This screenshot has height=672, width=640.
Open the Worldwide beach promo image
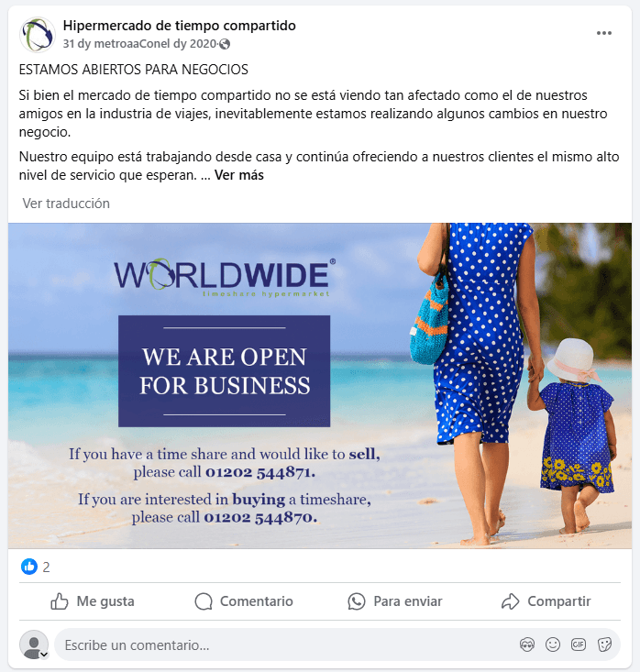pos(320,386)
